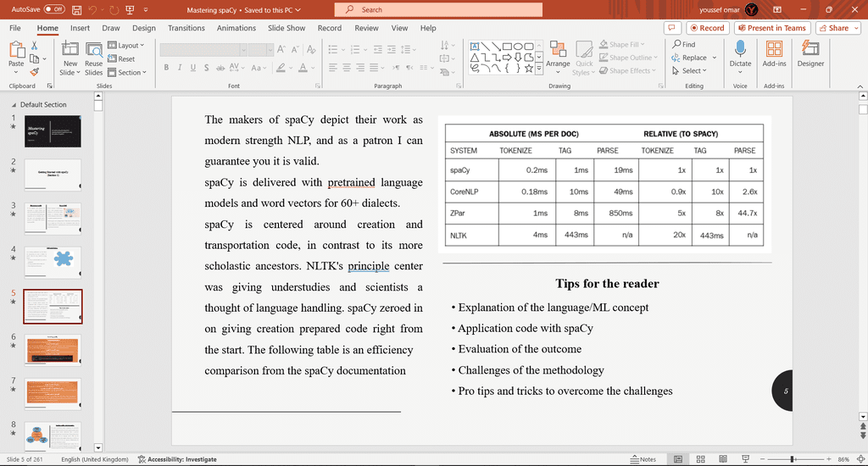Select the Star shape in gallery

[529, 69]
